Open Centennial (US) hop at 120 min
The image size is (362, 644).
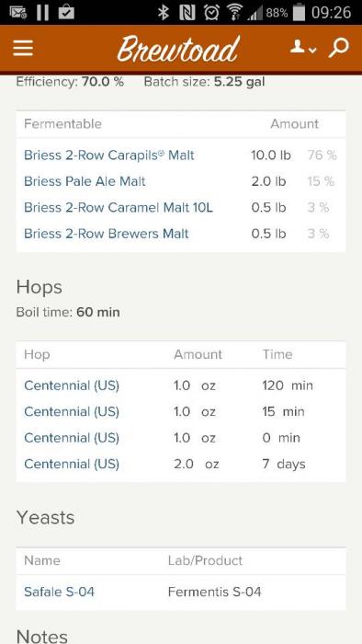pos(72,385)
